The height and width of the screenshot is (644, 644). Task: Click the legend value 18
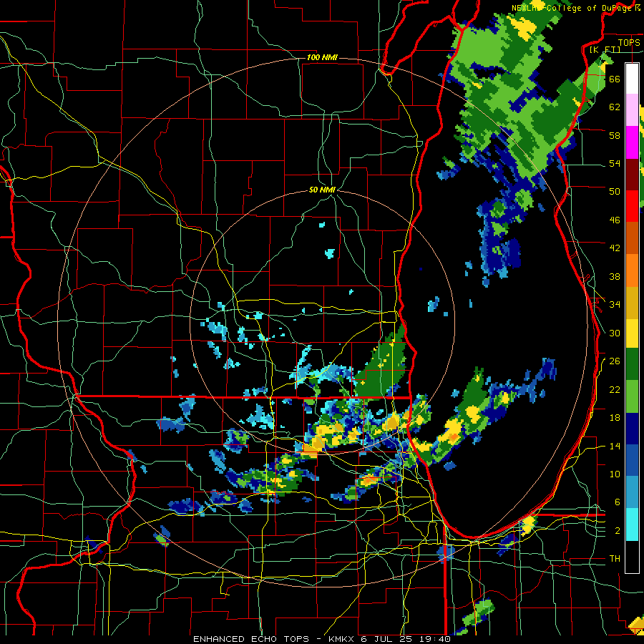click(615, 418)
